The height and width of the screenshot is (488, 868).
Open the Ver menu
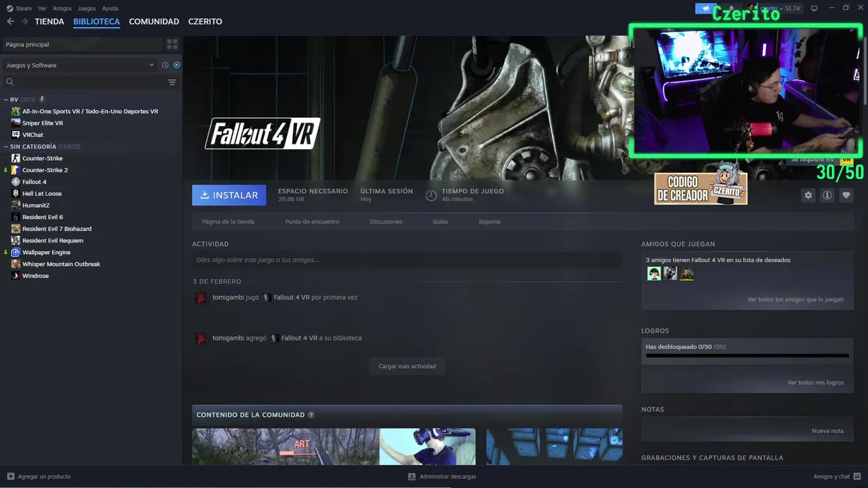(42, 9)
